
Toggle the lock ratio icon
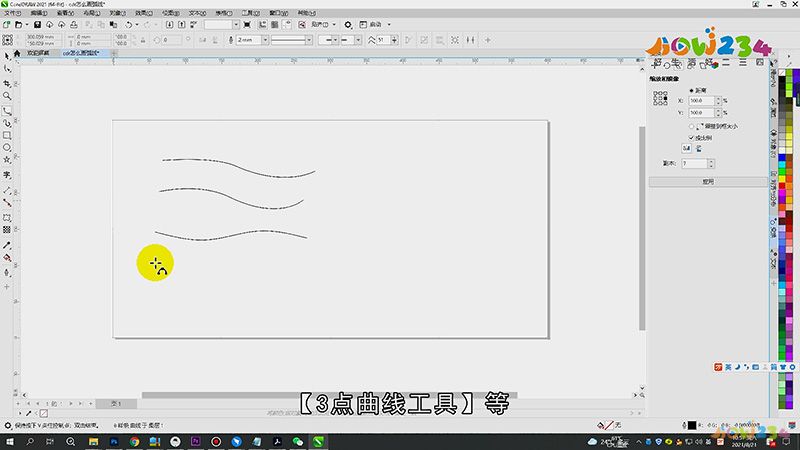point(143,40)
